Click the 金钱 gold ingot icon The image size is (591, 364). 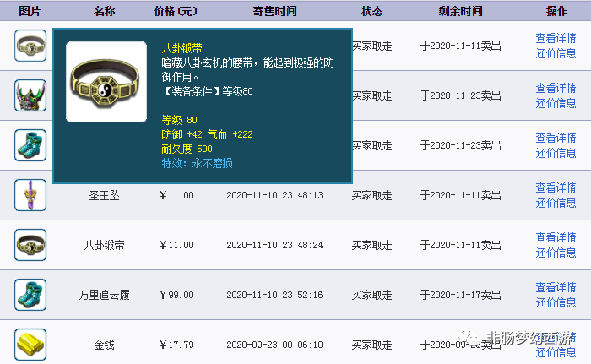tap(30, 345)
